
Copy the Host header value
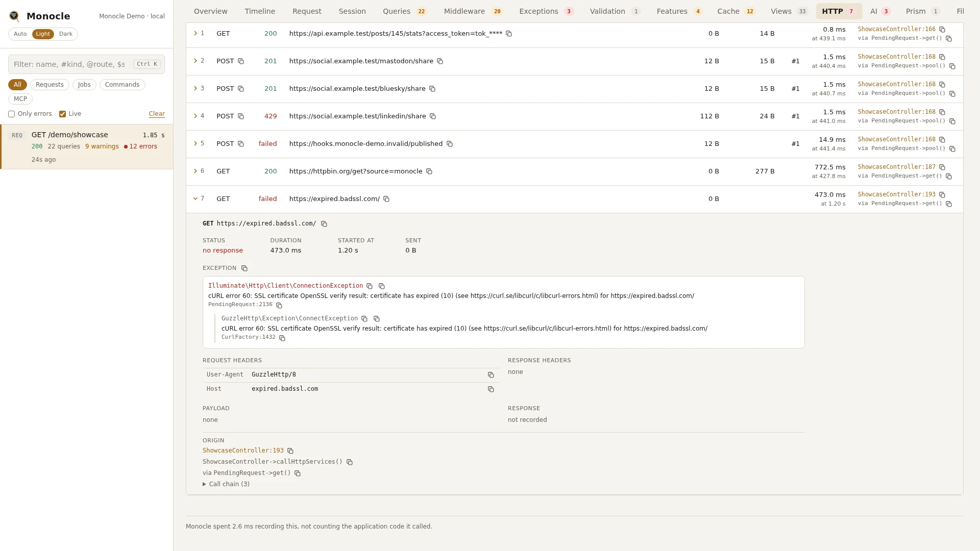click(491, 389)
